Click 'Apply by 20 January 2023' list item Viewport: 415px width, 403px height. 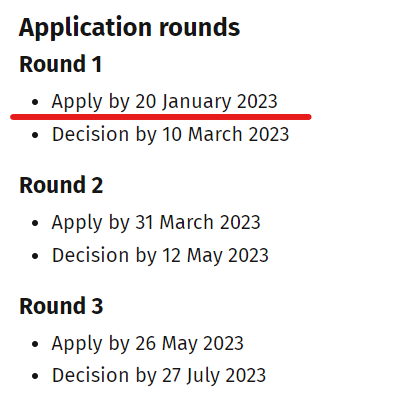click(x=164, y=102)
